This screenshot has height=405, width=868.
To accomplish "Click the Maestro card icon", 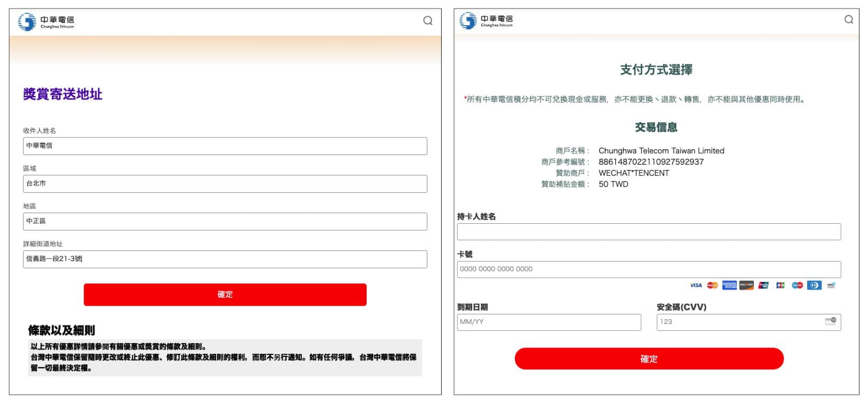I will coord(798,286).
